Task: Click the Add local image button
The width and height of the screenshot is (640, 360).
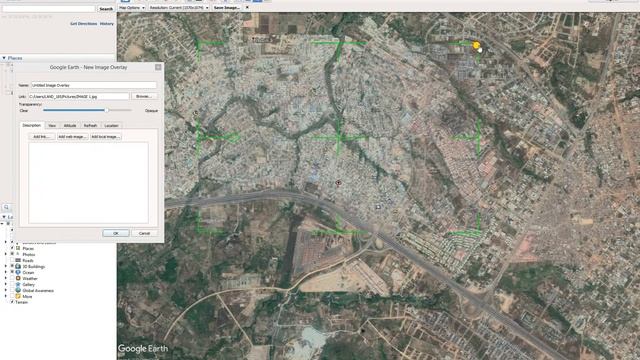Action: (106, 137)
